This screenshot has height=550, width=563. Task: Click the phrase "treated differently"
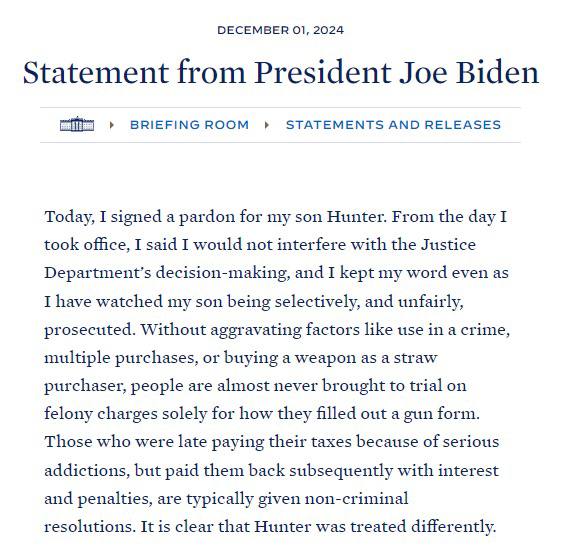coord(423,527)
